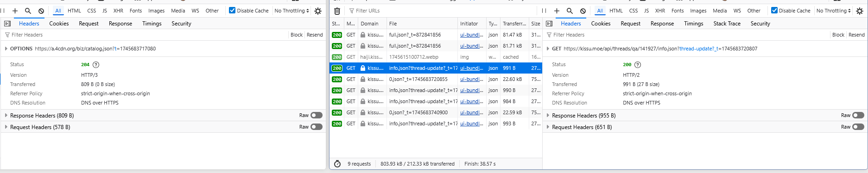This screenshot has width=868, height=173.
Task: Open request blocking in the right panel
Action: pos(583,11)
